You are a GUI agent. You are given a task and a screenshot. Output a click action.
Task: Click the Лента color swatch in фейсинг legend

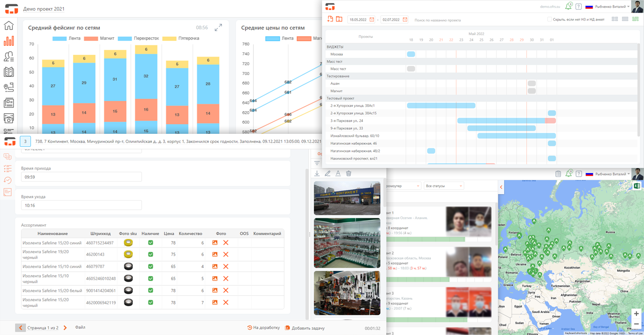(59, 38)
